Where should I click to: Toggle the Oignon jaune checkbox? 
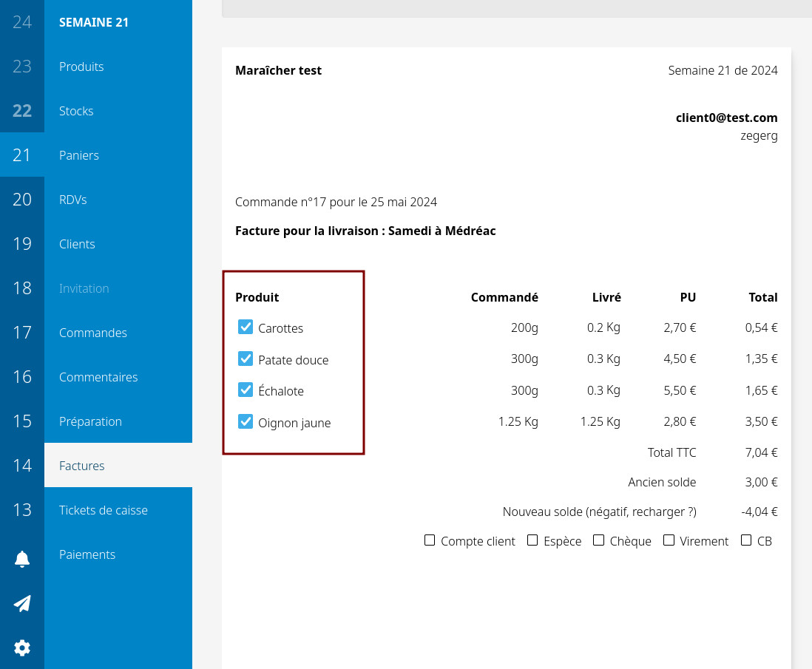click(x=246, y=422)
